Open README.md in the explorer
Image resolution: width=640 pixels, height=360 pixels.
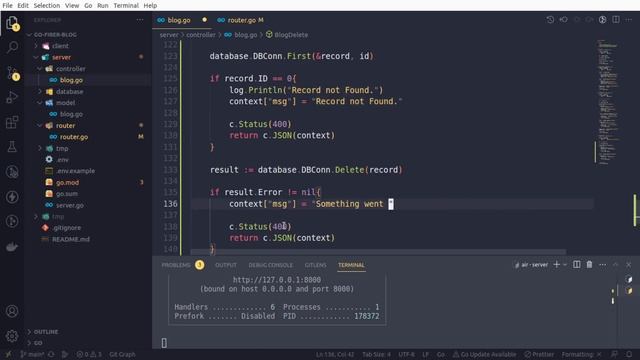coord(71,239)
